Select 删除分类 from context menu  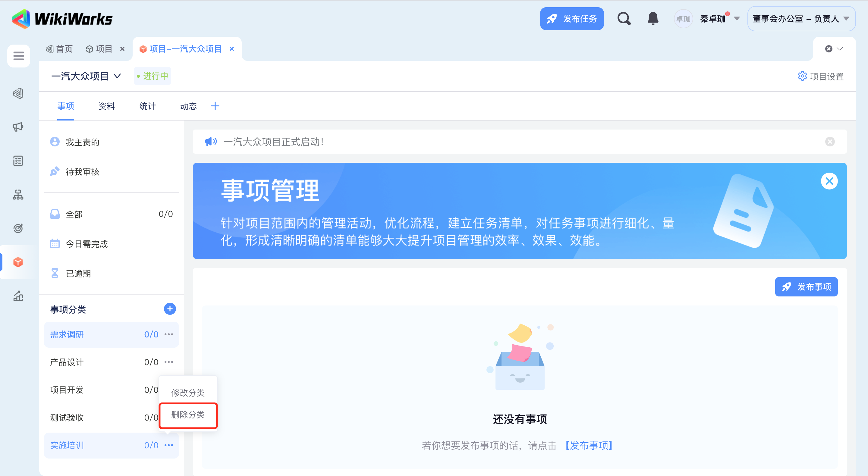click(x=188, y=415)
